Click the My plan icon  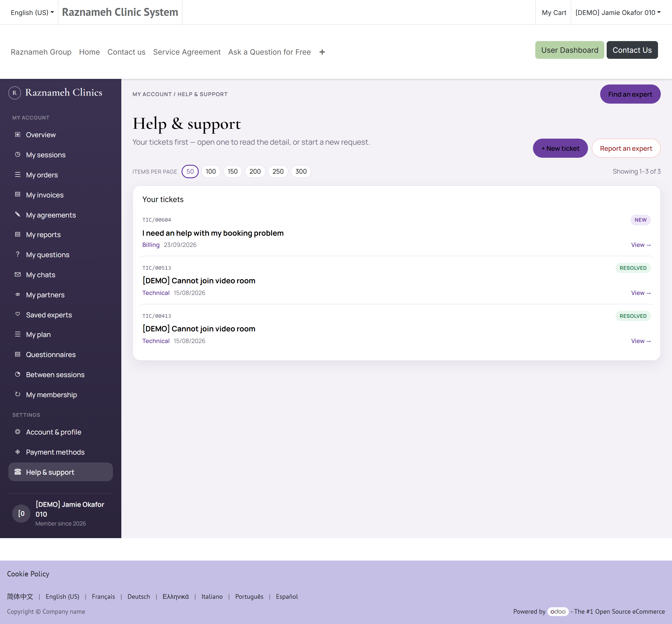pyautogui.click(x=17, y=334)
